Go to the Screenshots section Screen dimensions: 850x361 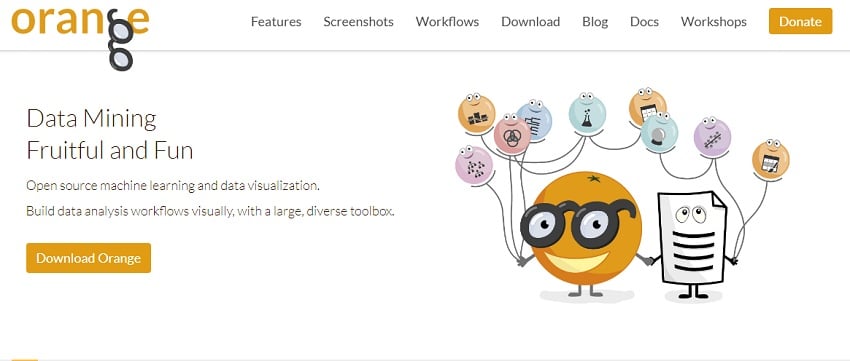(358, 22)
